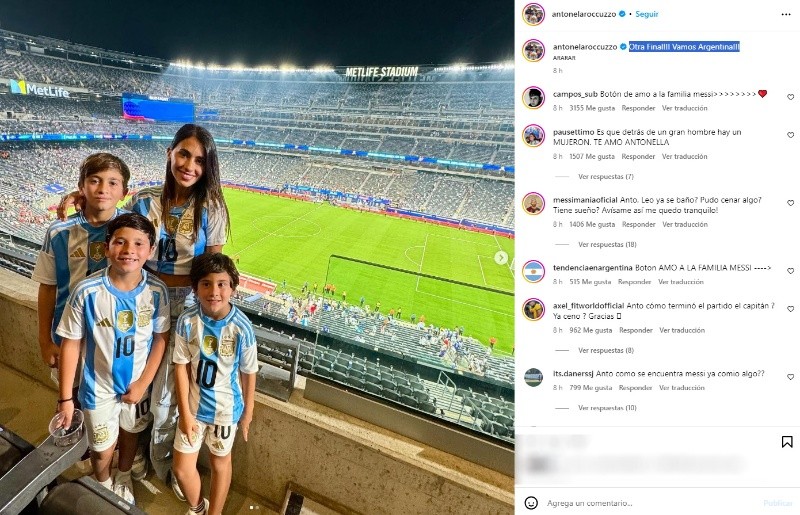Translate messimaniaoficial comment via Ver traducción
Image resolution: width=800 pixels, height=515 pixels.
tap(685, 225)
